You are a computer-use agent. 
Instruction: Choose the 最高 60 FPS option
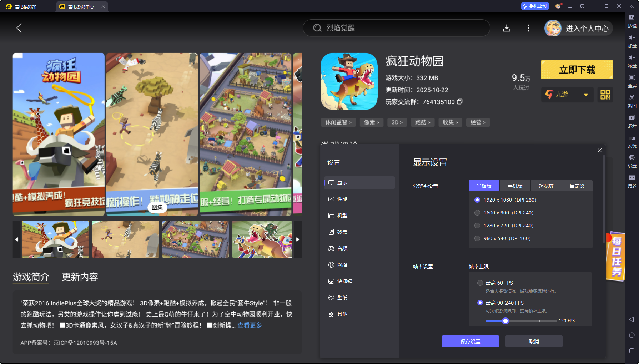(x=495, y=283)
